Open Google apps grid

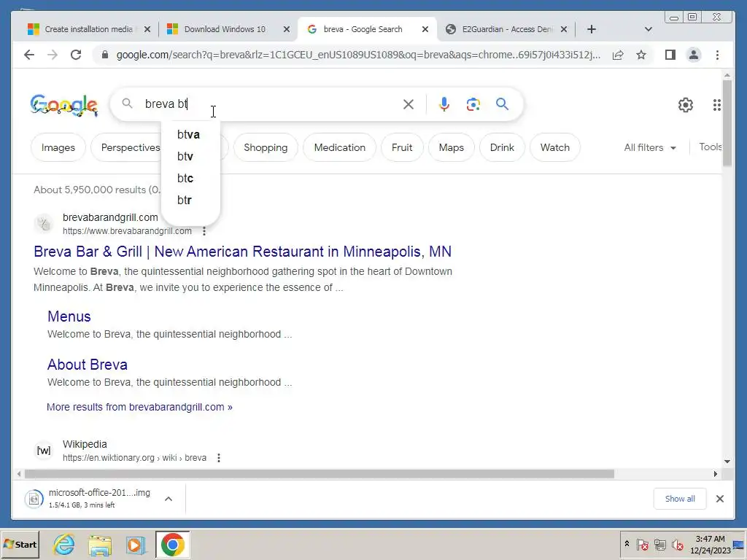717,105
